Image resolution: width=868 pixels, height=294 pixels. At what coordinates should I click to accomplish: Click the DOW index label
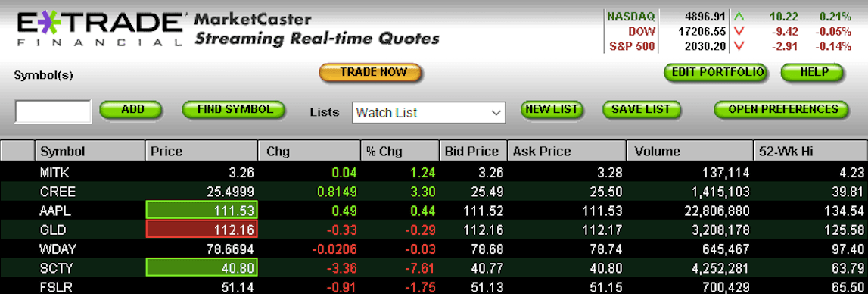coord(642,32)
